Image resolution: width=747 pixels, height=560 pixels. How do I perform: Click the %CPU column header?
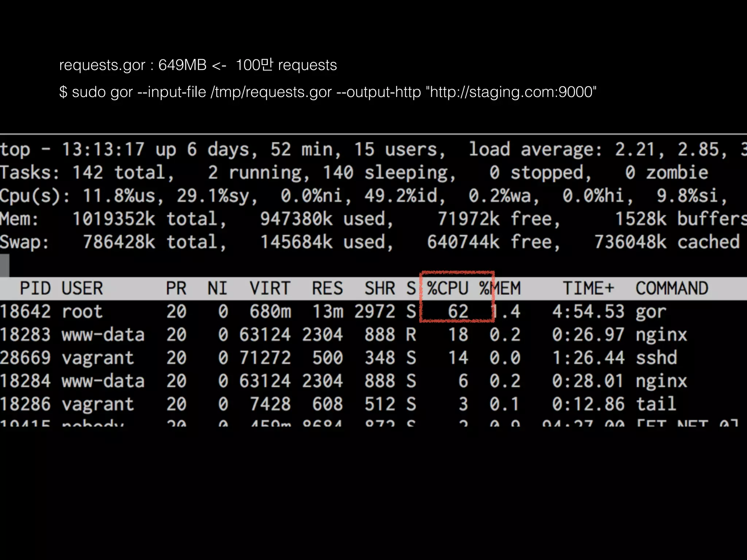(448, 288)
